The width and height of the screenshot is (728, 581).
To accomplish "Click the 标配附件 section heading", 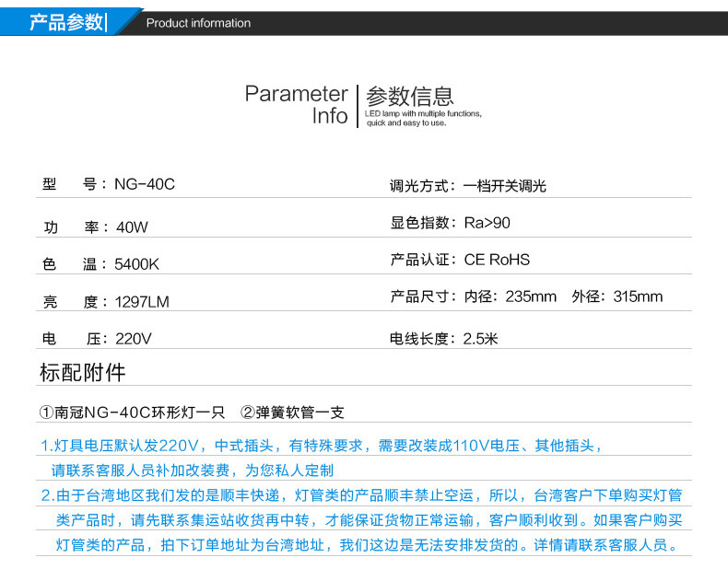I will 83,372.
